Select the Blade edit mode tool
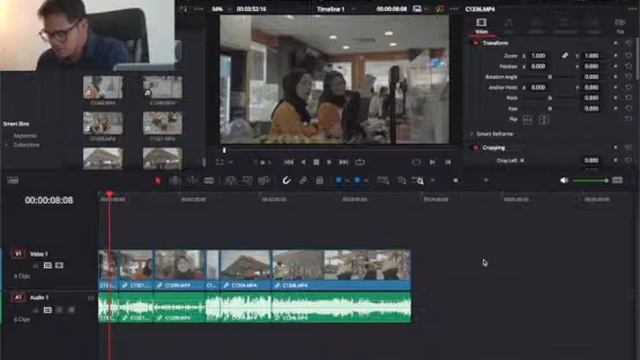 [209, 180]
